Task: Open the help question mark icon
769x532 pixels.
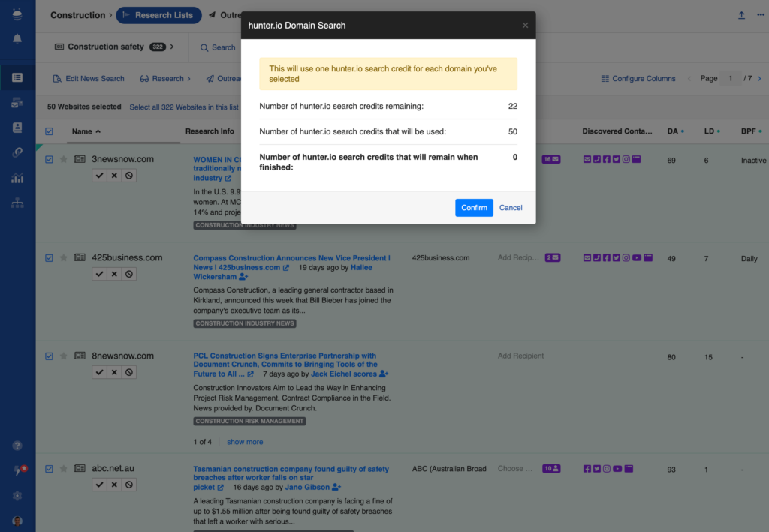Action: [17, 446]
